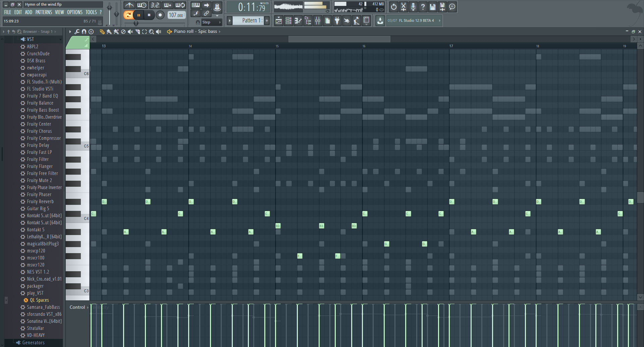Toggle piano roll snap magnet
Image resolution: width=644 pixels, height=347 pixels.
84,32
